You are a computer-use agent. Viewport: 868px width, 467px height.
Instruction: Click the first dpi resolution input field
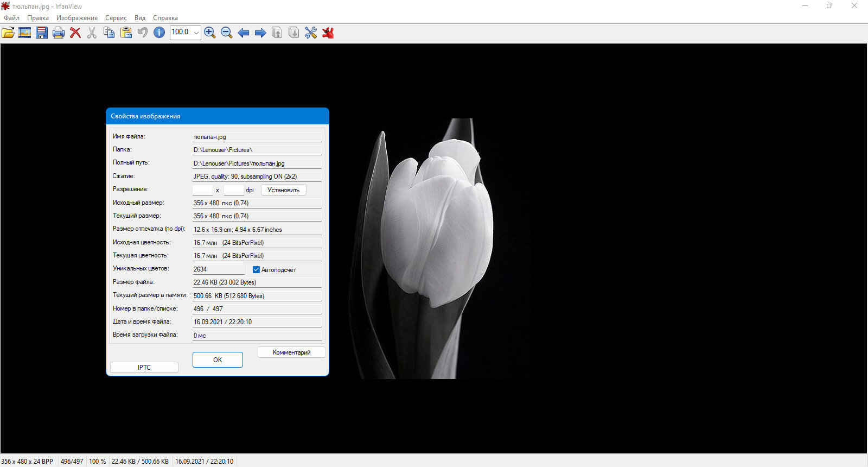coord(202,190)
